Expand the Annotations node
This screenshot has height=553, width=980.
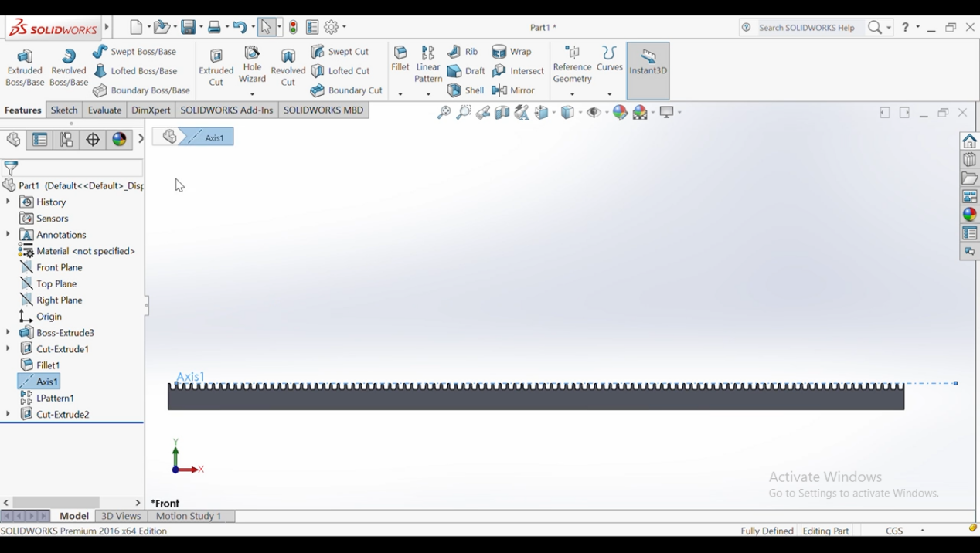[x=8, y=235]
